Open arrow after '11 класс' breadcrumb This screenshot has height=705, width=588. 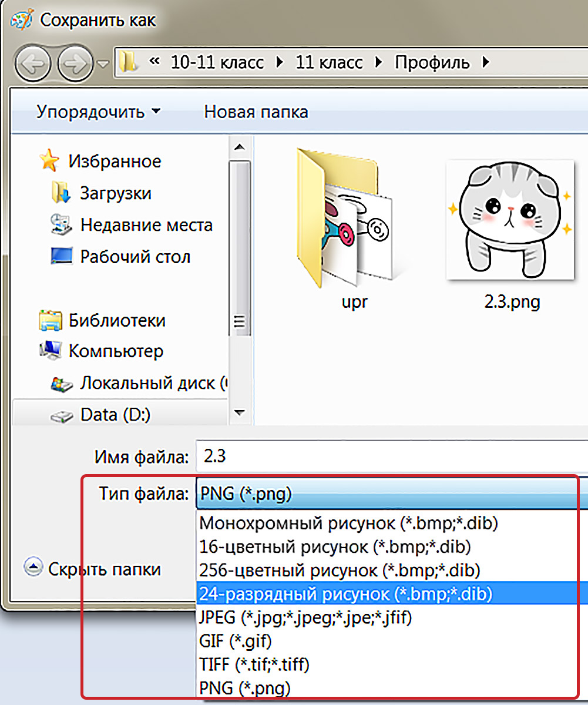pyautogui.click(x=379, y=62)
